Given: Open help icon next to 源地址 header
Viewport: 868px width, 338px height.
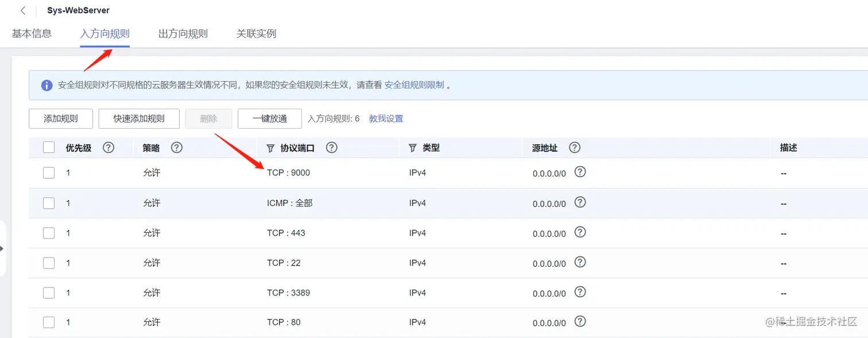Looking at the screenshot, I should pyautogui.click(x=575, y=147).
